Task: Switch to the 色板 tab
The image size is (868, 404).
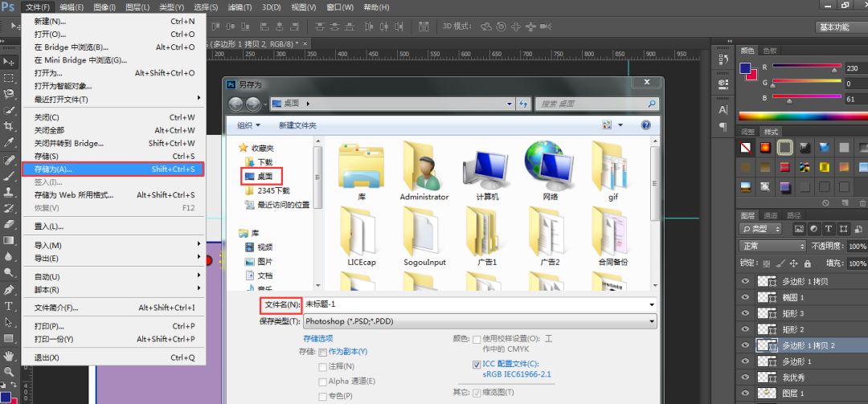Action: tap(769, 51)
